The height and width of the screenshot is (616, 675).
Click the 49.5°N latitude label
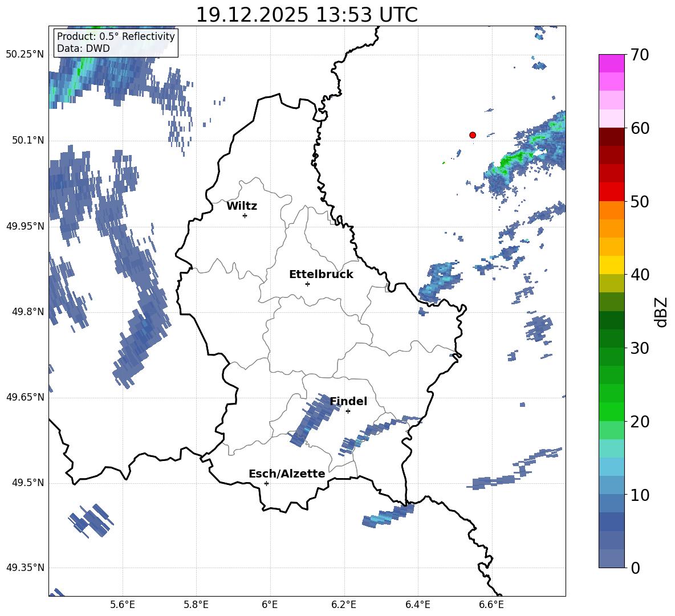click(x=28, y=483)
